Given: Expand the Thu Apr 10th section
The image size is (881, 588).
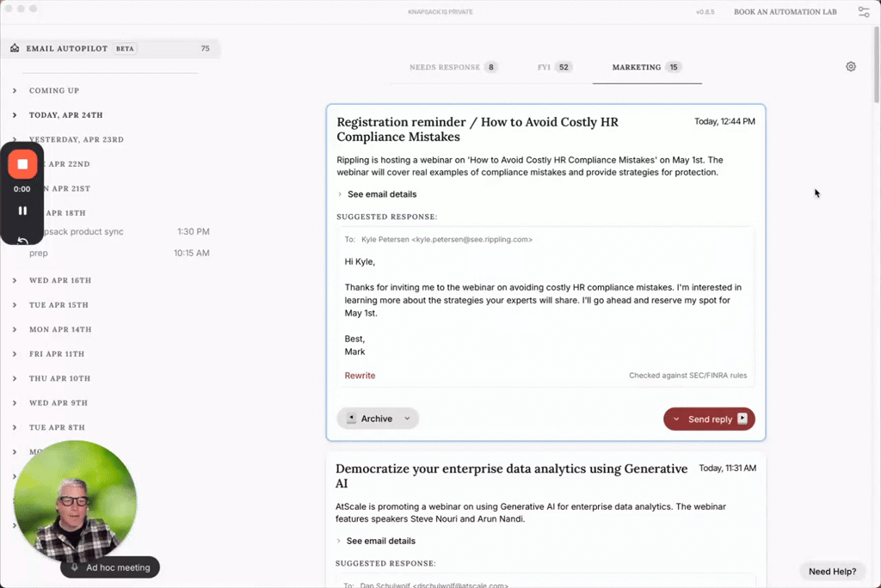Looking at the screenshot, I should coord(15,378).
